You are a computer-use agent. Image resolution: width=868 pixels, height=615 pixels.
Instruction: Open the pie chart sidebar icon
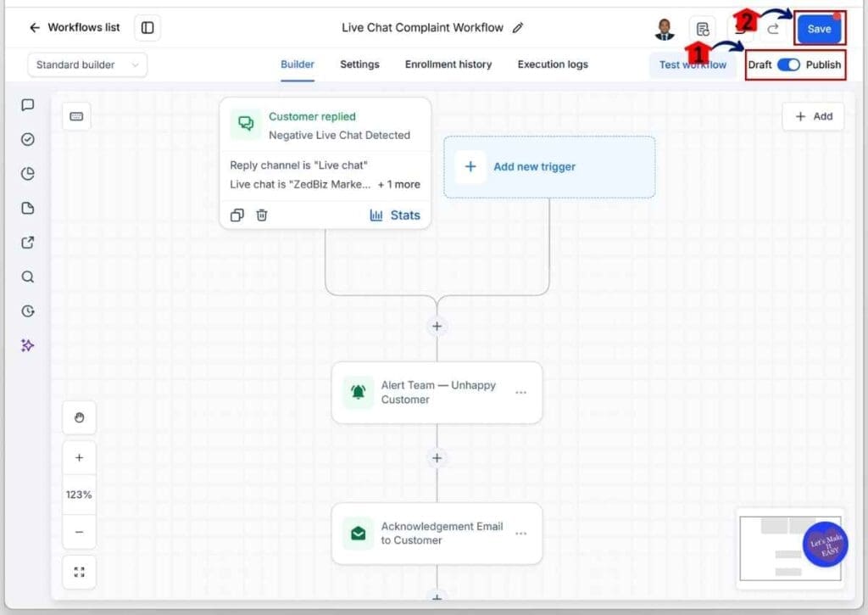[x=28, y=173]
